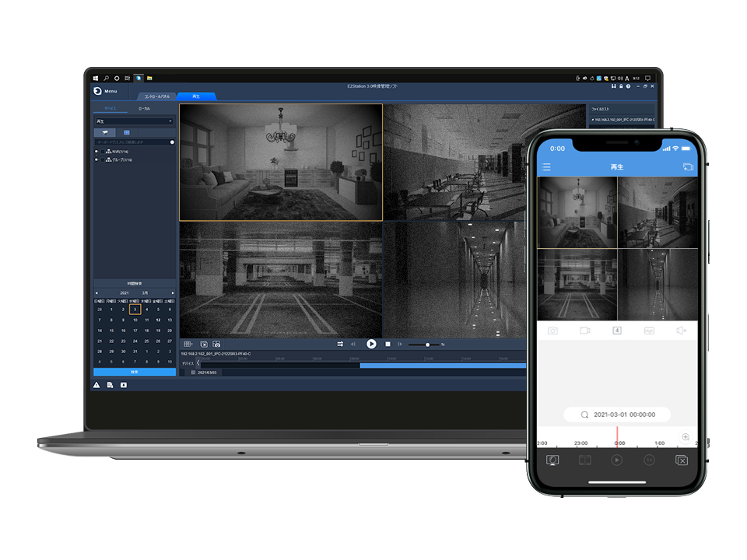Open the Task View icon on the taskbar
Image resolution: width=747 pixels, height=560 pixels.
[127, 78]
